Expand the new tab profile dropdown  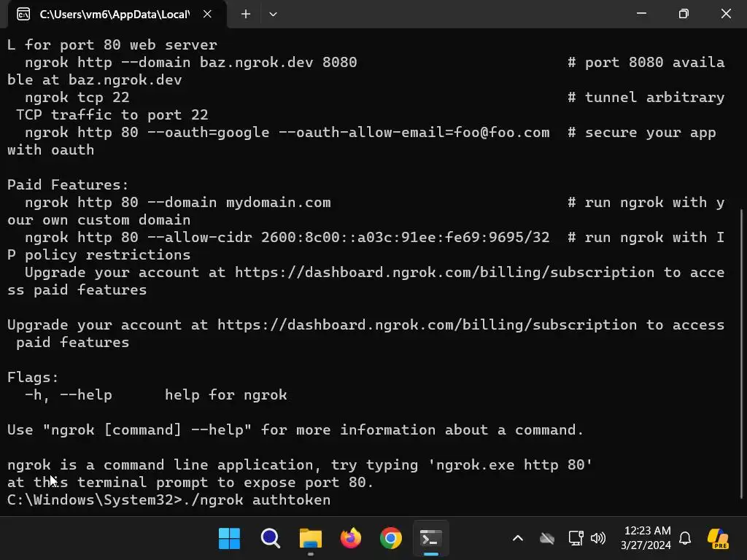pos(273,15)
